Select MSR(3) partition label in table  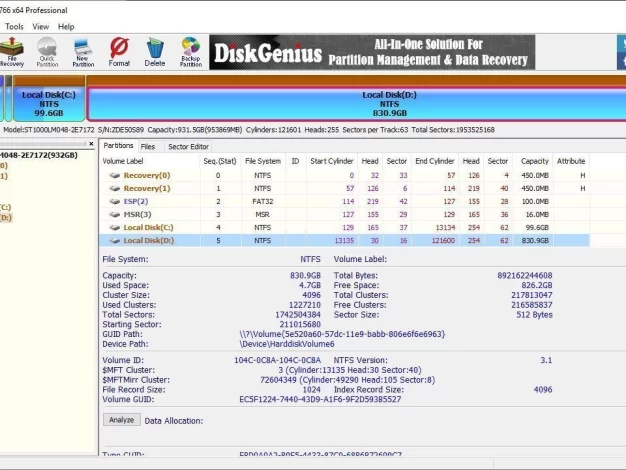pyautogui.click(x=137, y=214)
